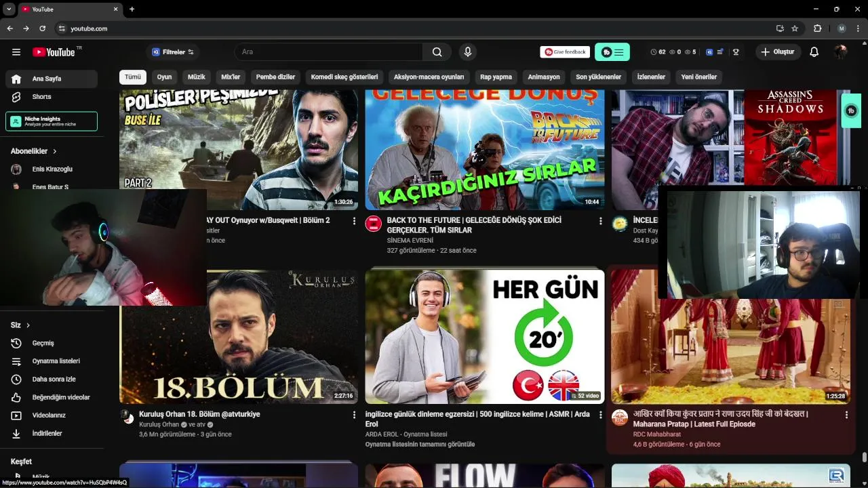The width and height of the screenshot is (868, 488).
Task: Click Oynatma listesinin tamamını görüntüle link
Action: (x=420, y=444)
